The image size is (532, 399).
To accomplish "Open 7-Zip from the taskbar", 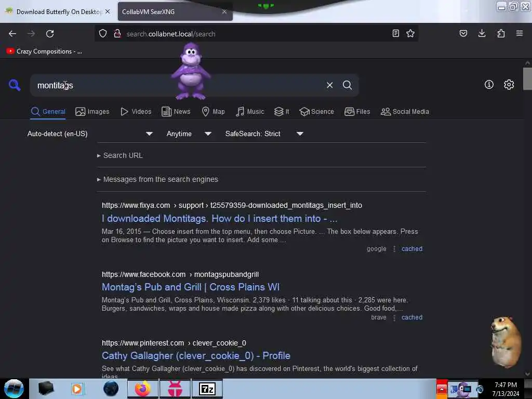I will [207, 389].
